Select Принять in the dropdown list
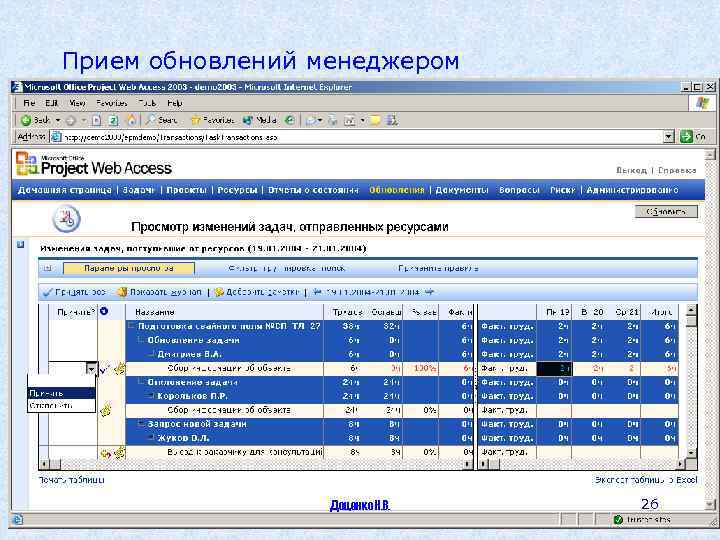The height and width of the screenshot is (540, 720). [61, 393]
